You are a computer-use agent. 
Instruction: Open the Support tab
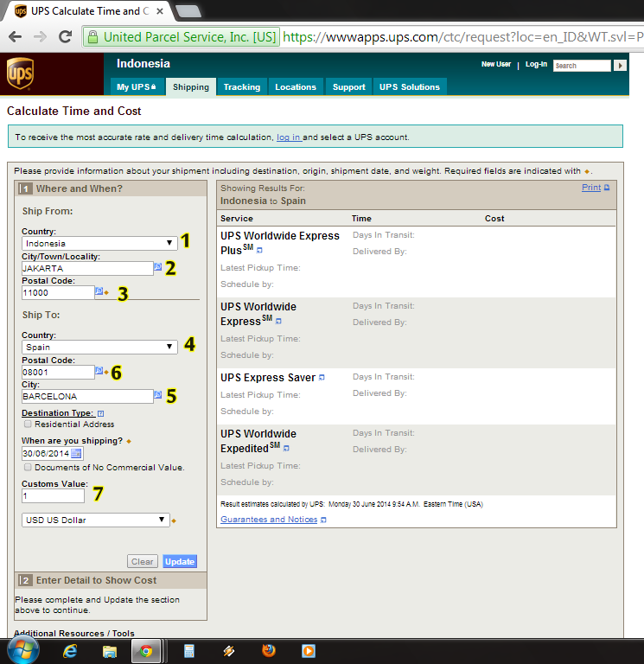(x=349, y=86)
